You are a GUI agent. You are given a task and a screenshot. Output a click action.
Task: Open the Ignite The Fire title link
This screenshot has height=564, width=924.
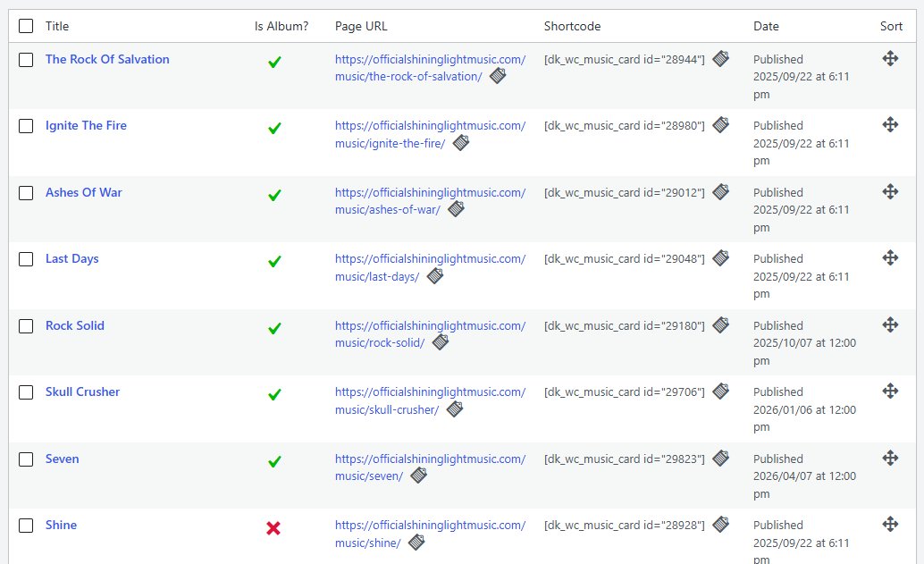coord(86,125)
